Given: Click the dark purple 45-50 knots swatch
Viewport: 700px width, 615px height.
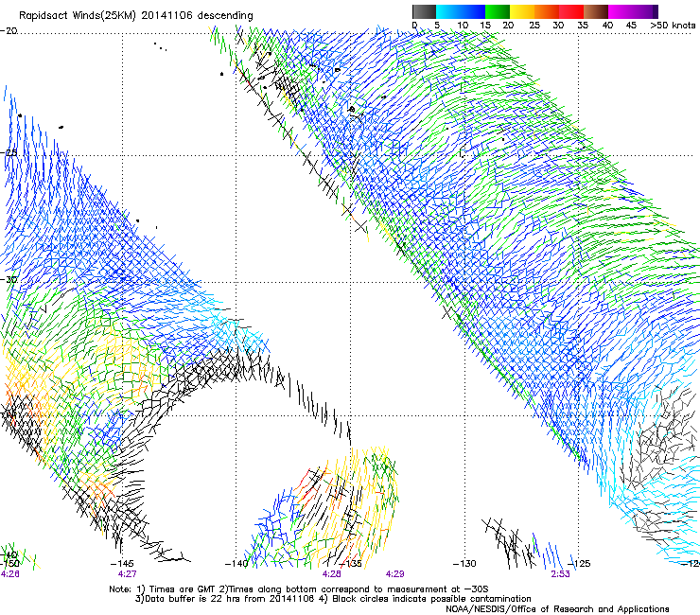Looking at the screenshot, I should (x=645, y=11).
